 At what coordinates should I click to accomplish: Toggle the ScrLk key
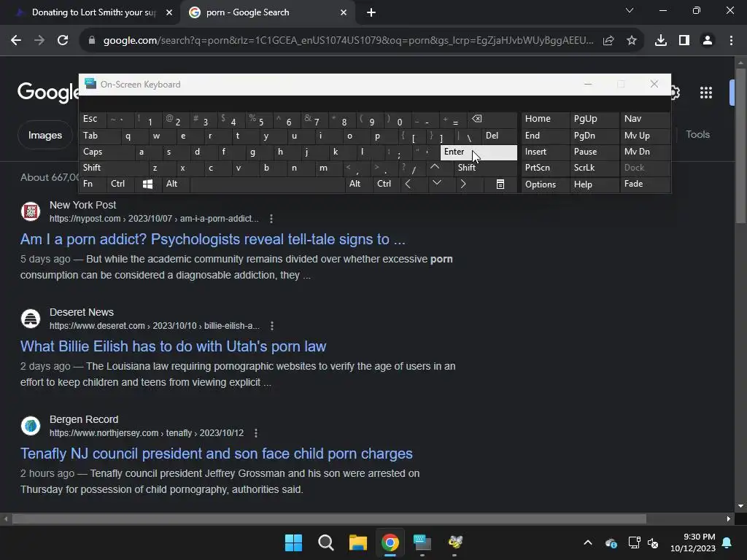point(594,168)
